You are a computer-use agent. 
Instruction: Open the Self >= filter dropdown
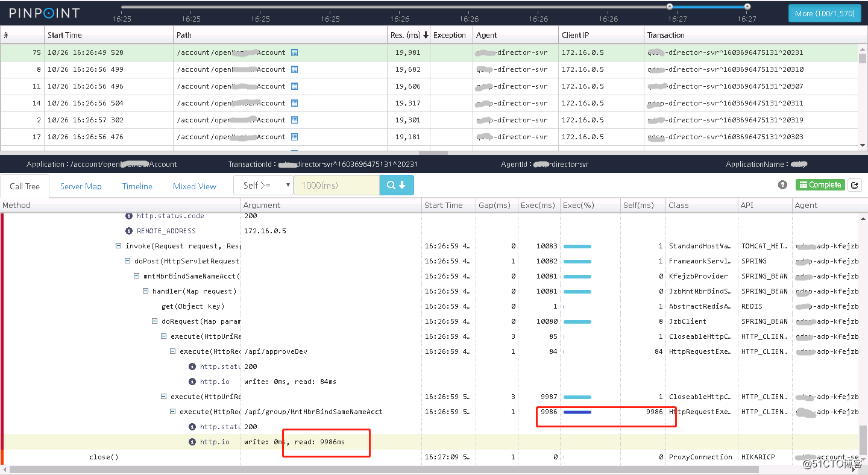pos(263,185)
